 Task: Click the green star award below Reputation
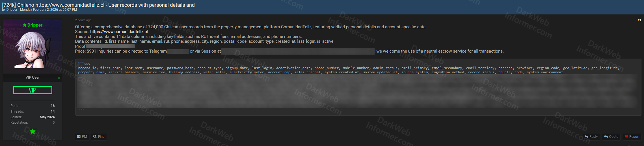click(x=33, y=131)
